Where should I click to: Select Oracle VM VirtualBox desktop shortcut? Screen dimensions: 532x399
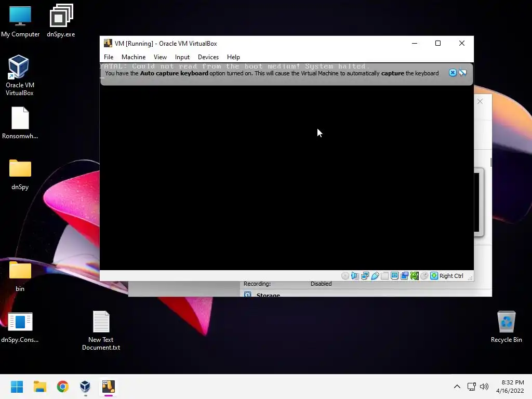point(20,75)
